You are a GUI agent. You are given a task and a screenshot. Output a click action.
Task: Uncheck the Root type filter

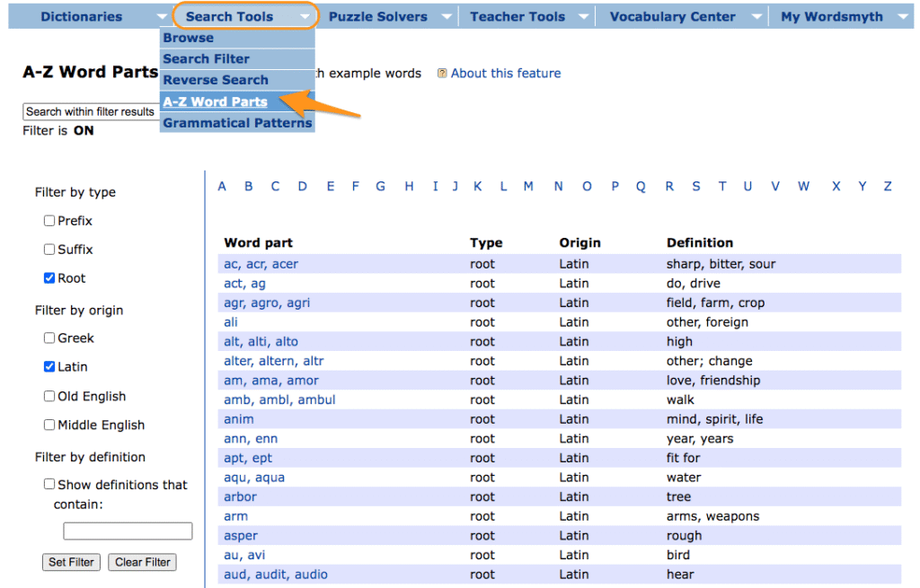pyautogui.click(x=49, y=278)
